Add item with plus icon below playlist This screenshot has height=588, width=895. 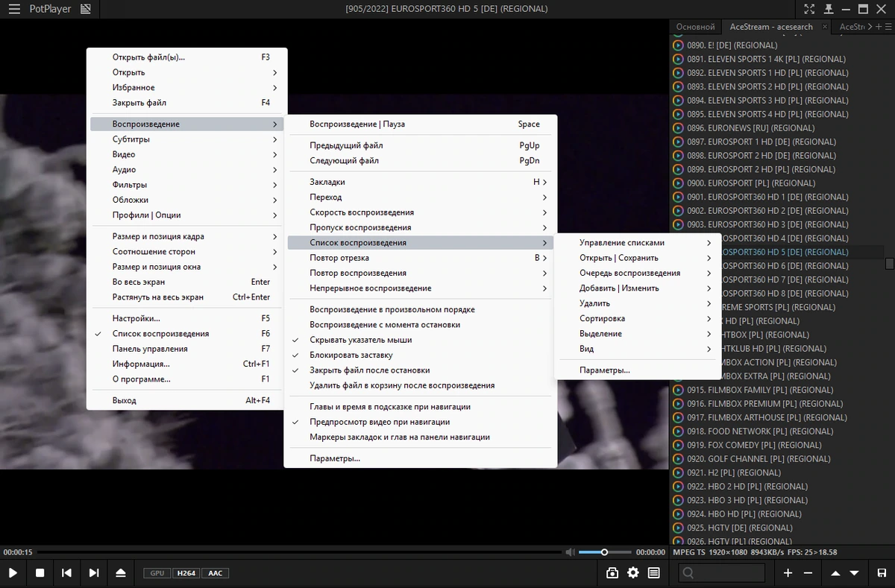pos(788,573)
